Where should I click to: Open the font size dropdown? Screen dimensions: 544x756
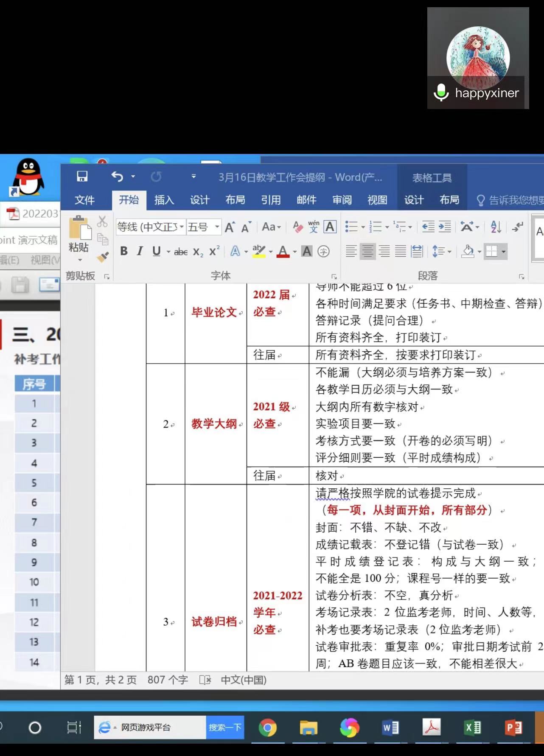pos(217,227)
